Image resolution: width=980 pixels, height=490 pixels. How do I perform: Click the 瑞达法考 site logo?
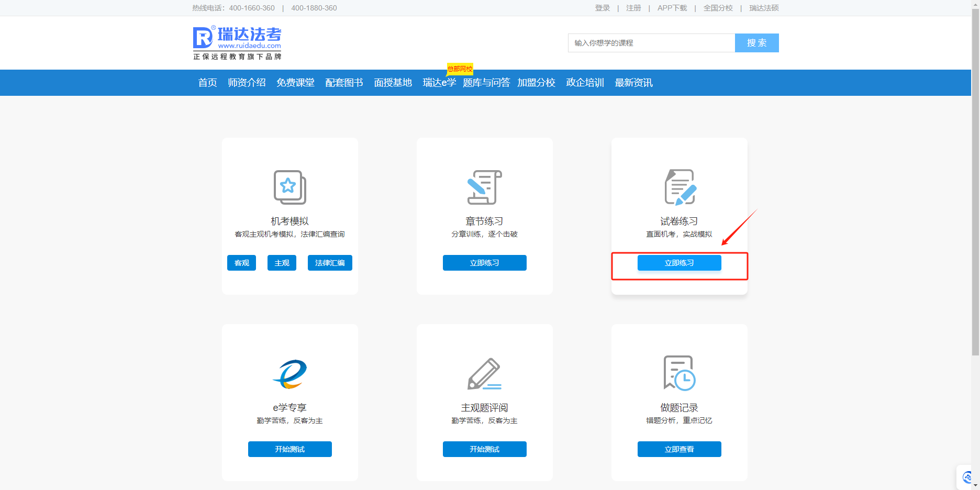(237, 42)
